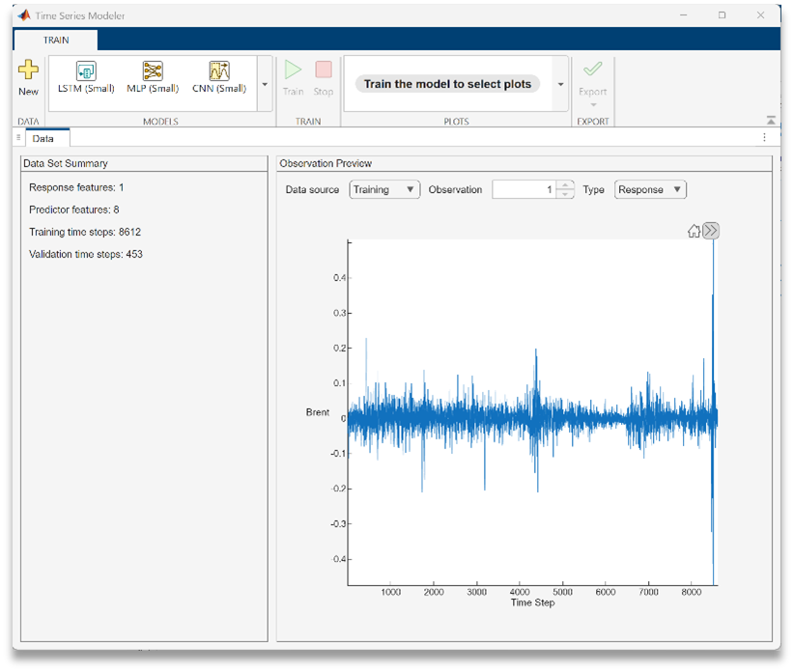Click 'Response features: 1' text
Screen dimensions: 794x672
(76, 187)
